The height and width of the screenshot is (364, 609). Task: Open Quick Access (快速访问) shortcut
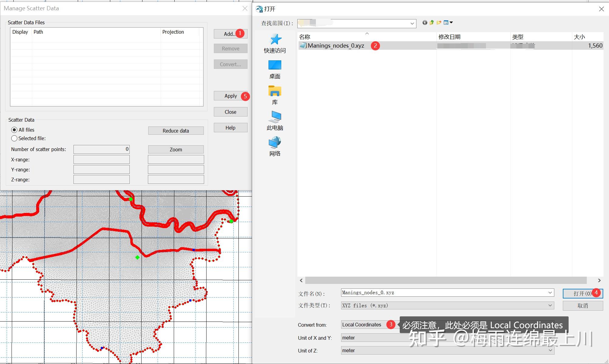(275, 44)
